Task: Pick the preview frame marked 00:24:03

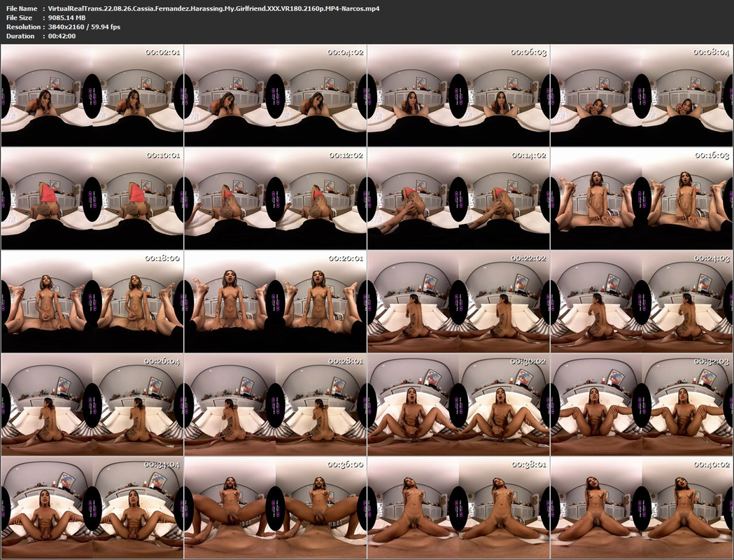Action: tap(642, 301)
